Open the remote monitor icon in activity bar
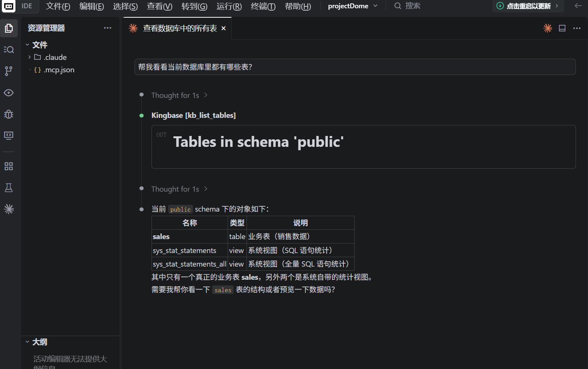This screenshot has height=369, width=588. click(x=9, y=136)
